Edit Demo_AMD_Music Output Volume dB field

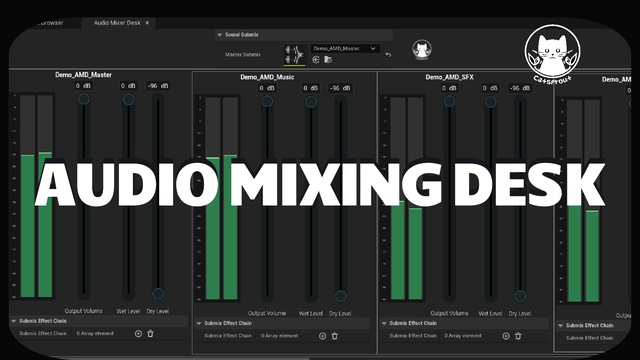pyautogui.click(x=267, y=88)
